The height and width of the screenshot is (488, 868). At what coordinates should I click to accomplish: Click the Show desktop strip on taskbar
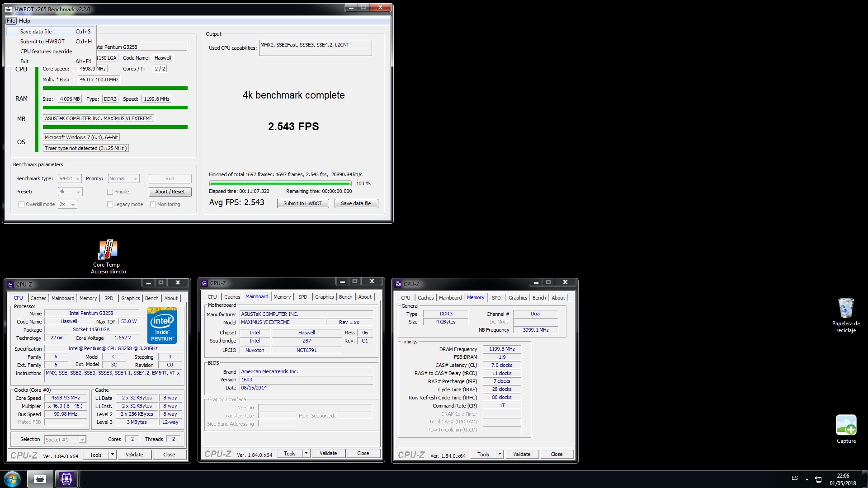(865, 479)
